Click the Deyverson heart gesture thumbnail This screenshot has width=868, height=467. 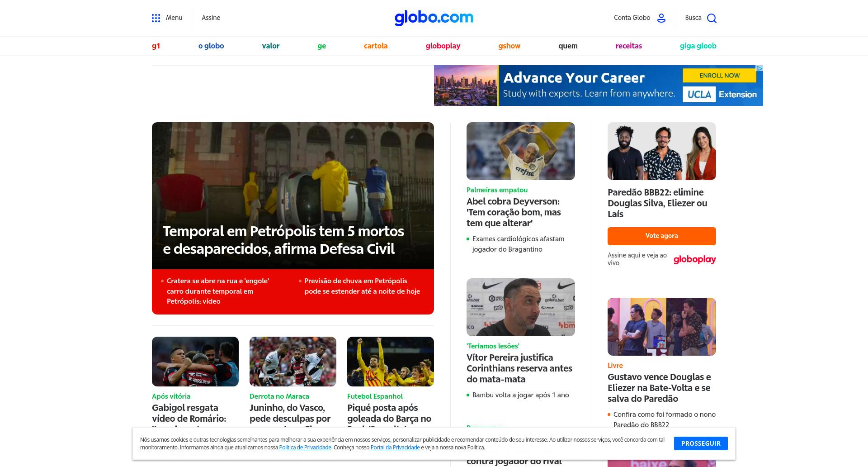coord(520,151)
